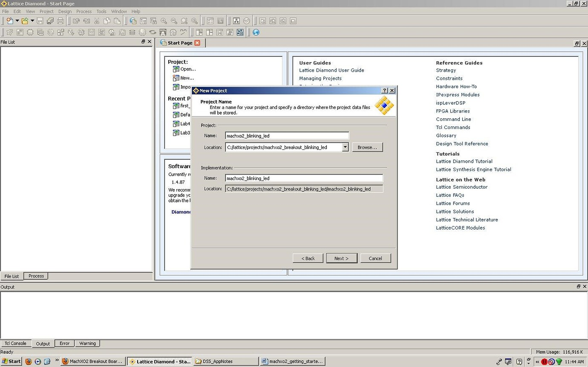Open the Strategy reference guide link

(x=446, y=70)
